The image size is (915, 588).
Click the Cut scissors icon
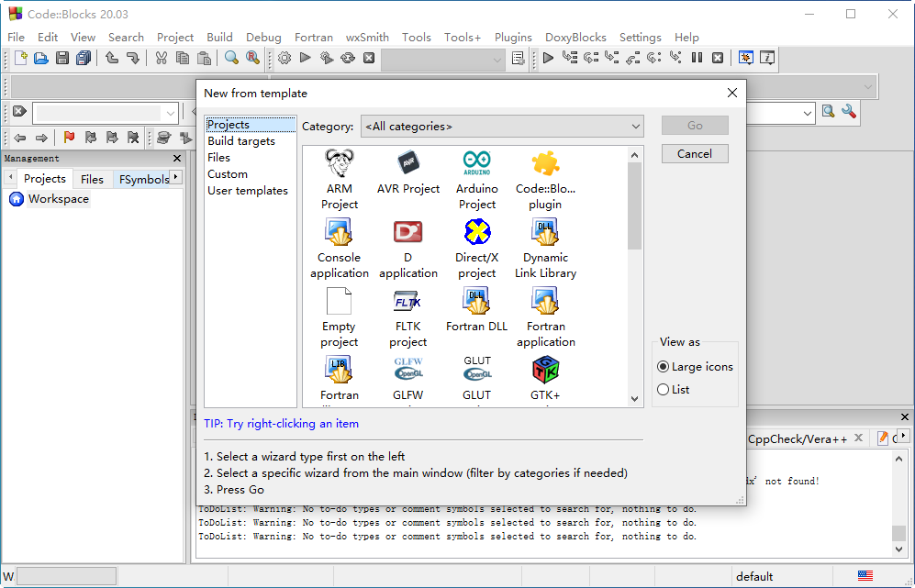point(161,58)
